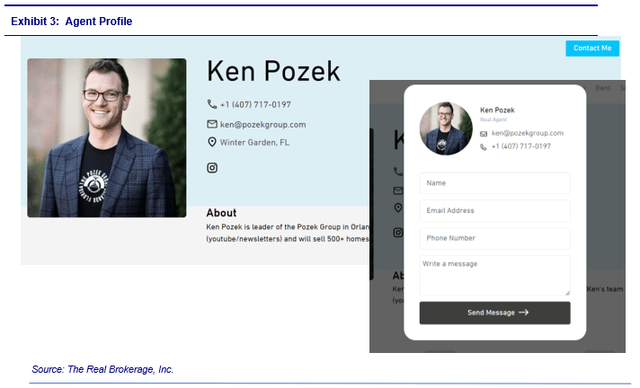
Task: Click location pin beside Winter Garden, FL
Action: (212, 142)
